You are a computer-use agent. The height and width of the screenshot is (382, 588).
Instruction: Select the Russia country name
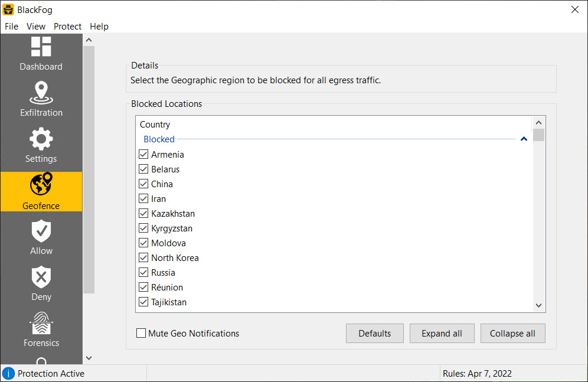tap(163, 273)
